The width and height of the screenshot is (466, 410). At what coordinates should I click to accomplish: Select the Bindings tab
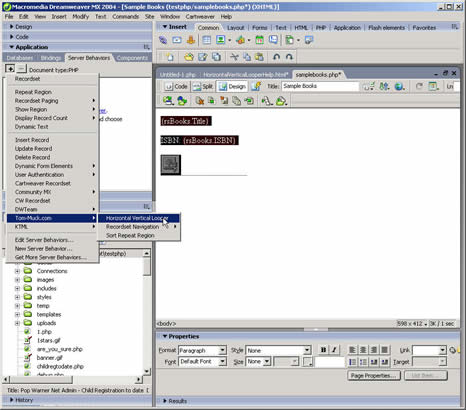pos(50,58)
